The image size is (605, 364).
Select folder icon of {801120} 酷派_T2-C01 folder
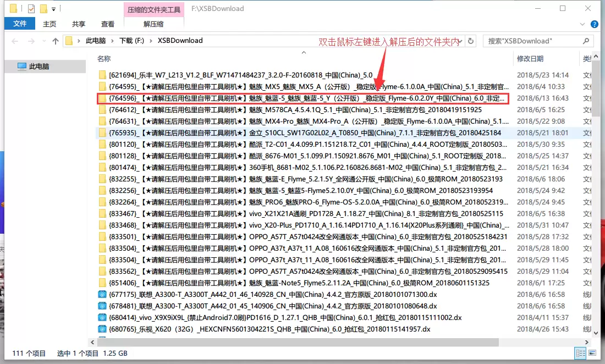[102, 144]
